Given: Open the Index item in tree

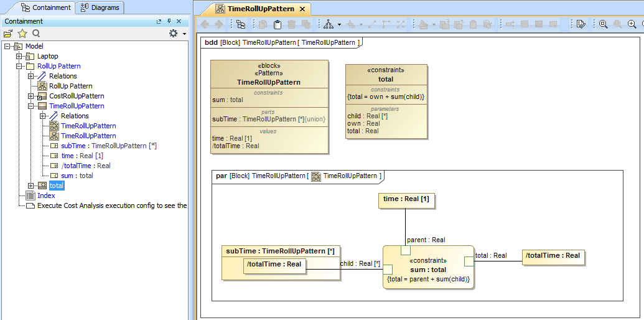Looking at the screenshot, I should coord(46,195).
